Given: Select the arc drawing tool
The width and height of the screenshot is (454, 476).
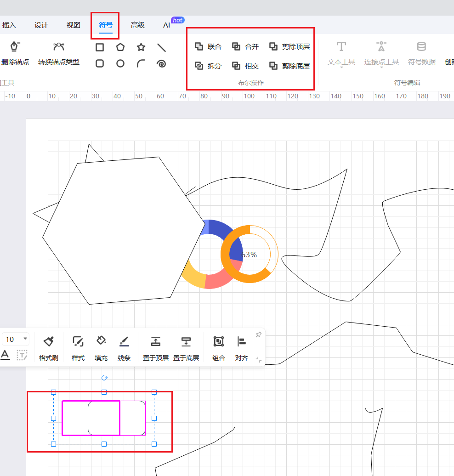Looking at the screenshot, I should [141, 64].
